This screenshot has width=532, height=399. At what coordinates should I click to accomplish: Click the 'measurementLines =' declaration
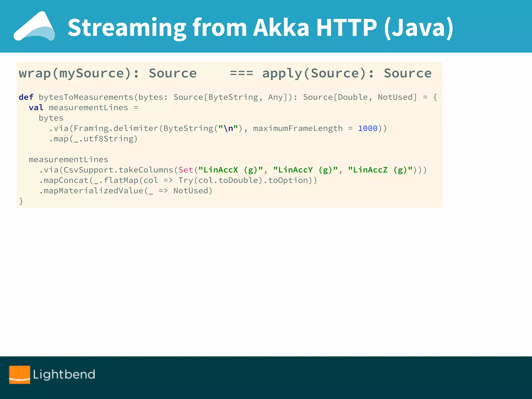pyautogui.click(x=94, y=108)
